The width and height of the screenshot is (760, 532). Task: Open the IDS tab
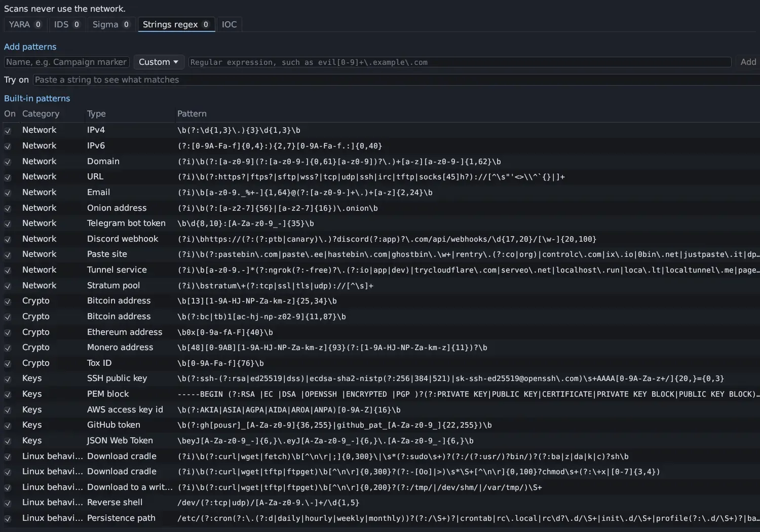pos(67,24)
